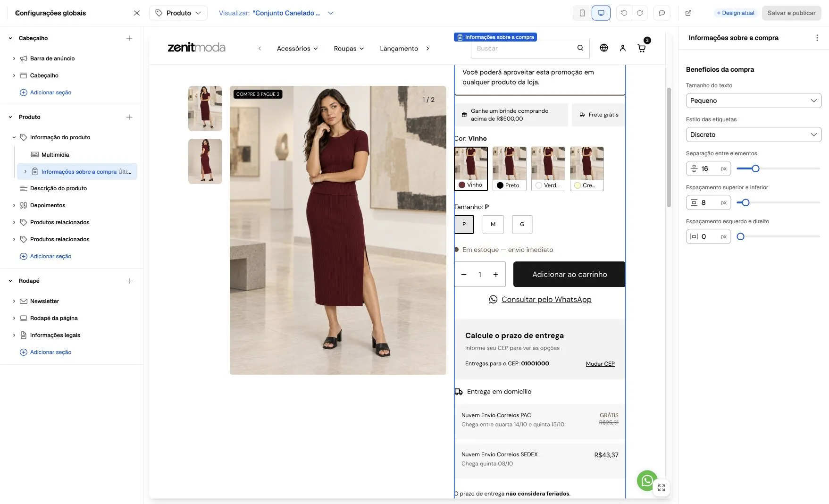Open the comments bubble icon
Viewport: 829px width, 504px height.
pos(662,13)
